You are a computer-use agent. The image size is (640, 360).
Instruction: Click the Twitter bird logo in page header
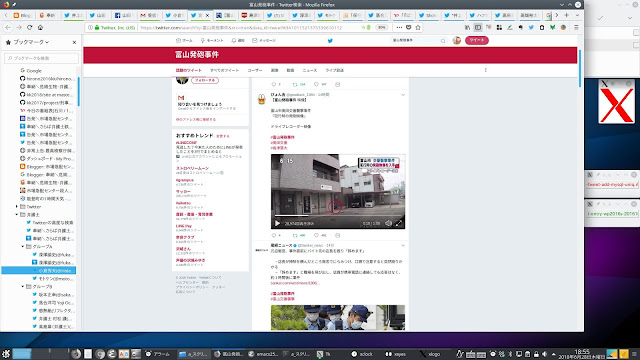pos(330,40)
